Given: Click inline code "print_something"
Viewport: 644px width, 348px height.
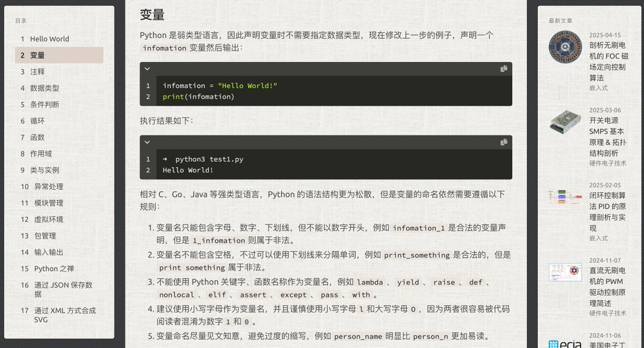Looking at the screenshot, I should coord(417,255).
